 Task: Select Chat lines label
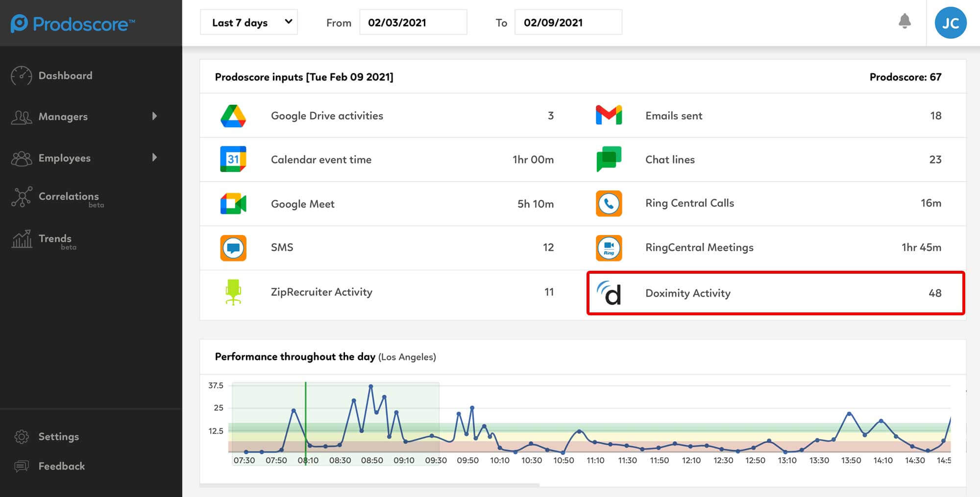[x=670, y=160]
